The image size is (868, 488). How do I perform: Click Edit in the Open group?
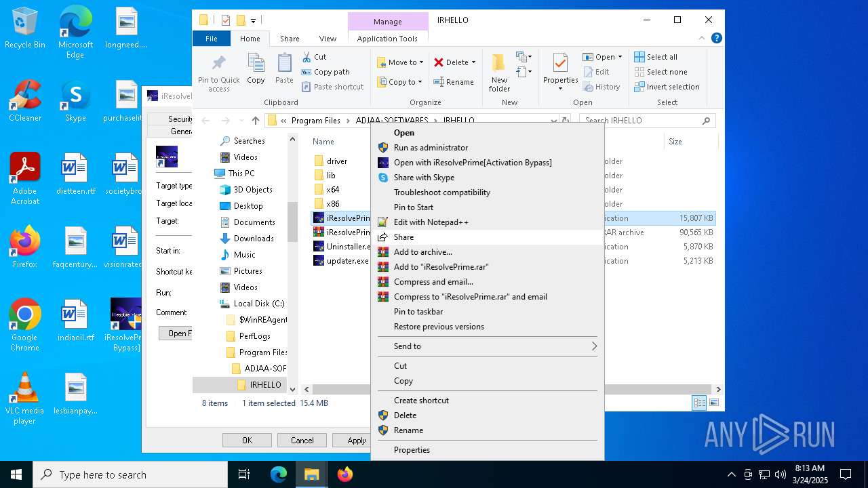[x=595, y=72]
